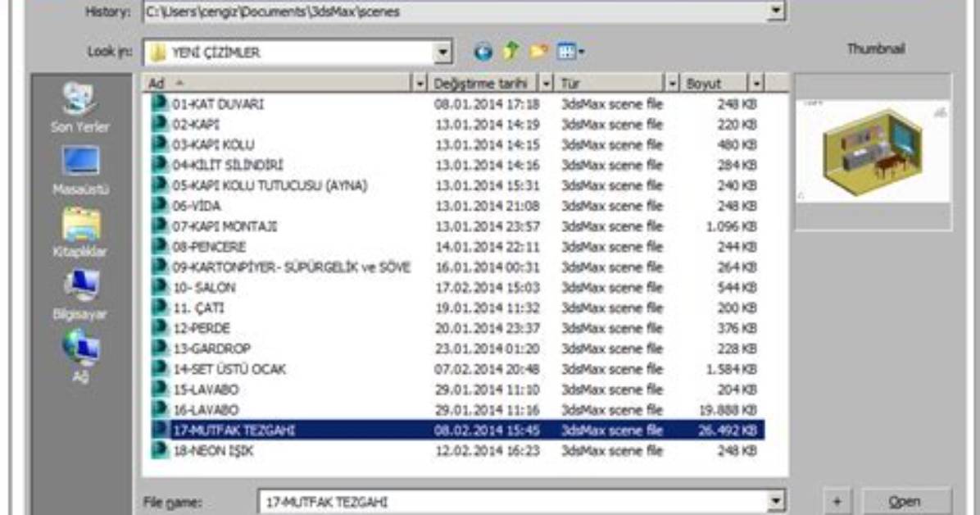Sort files by Ad column header
The height and width of the screenshot is (515, 980).
point(278,83)
